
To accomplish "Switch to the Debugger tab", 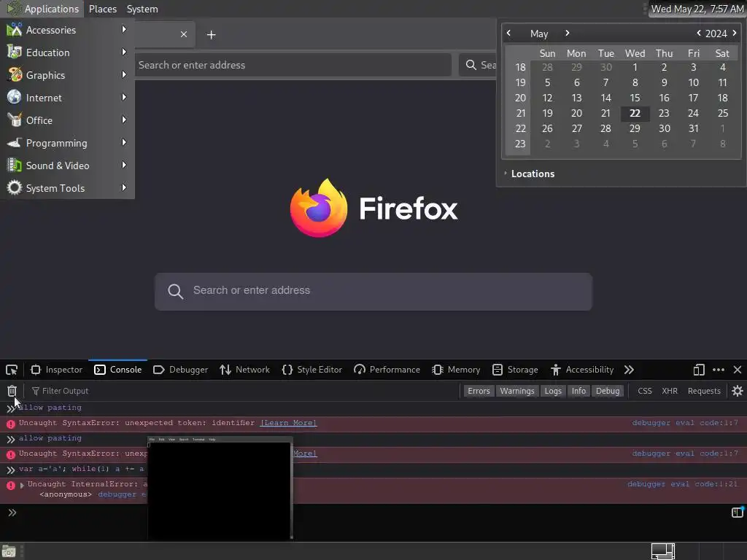I will (181, 370).
